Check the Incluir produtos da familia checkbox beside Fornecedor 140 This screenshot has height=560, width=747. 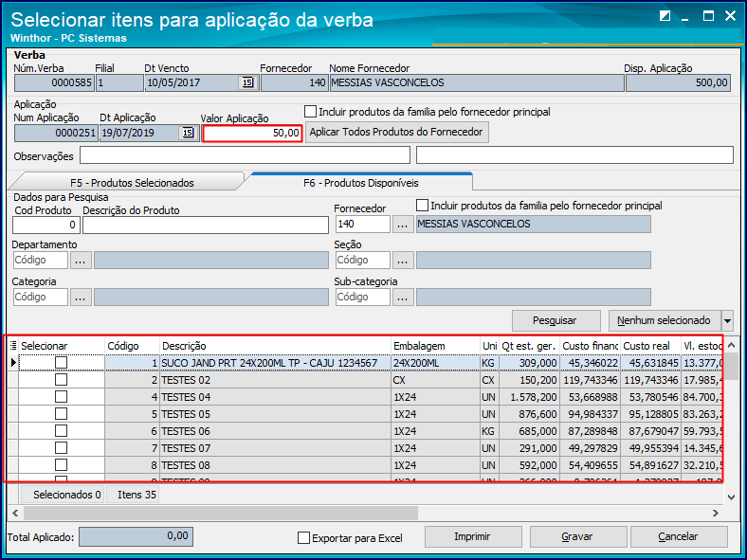pos(422,206)
